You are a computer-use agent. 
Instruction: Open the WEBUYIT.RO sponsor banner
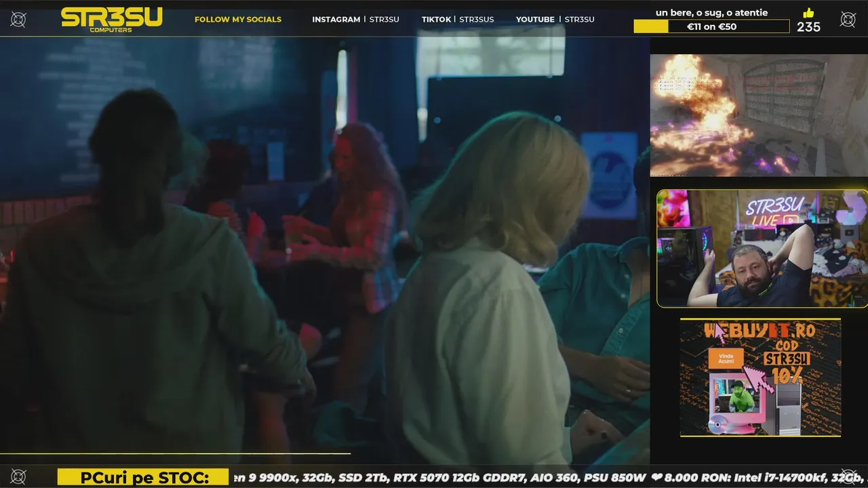pos(760,378)
